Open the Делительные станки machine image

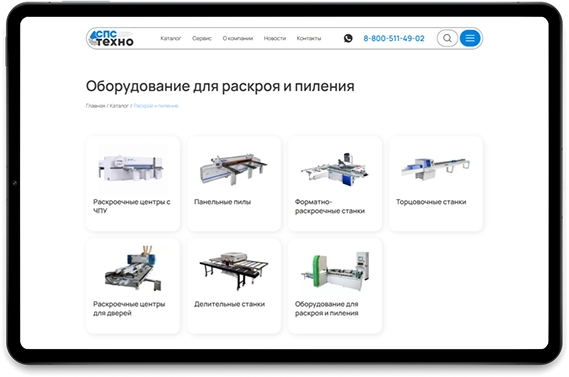click(x=234, y=270)
